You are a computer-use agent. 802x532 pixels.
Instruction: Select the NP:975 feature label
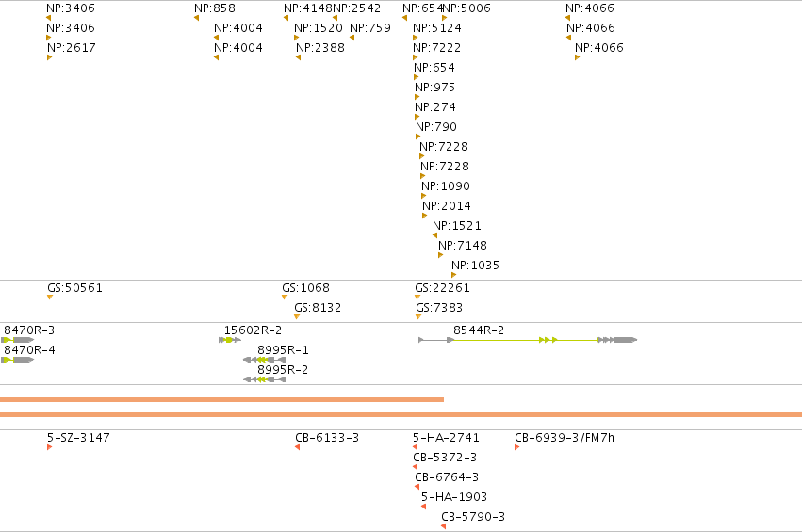coord(434,87)
